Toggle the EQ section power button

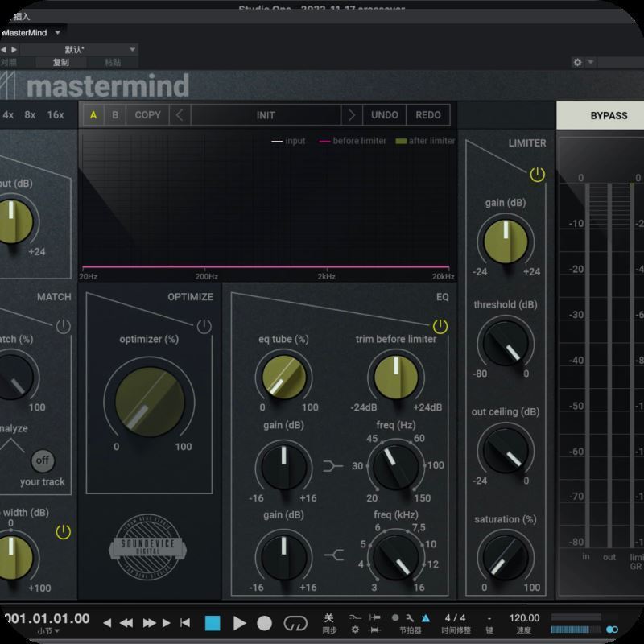click(x=440, y=326)
